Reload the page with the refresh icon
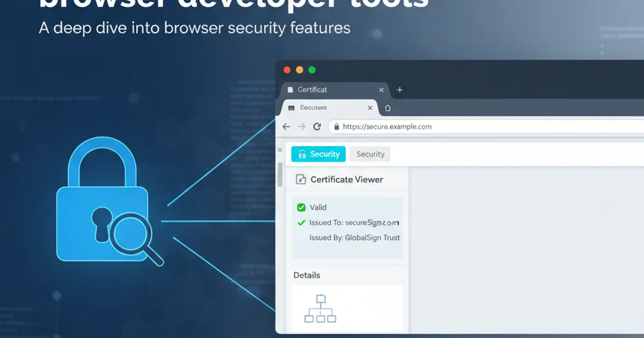 coord(317,127)
